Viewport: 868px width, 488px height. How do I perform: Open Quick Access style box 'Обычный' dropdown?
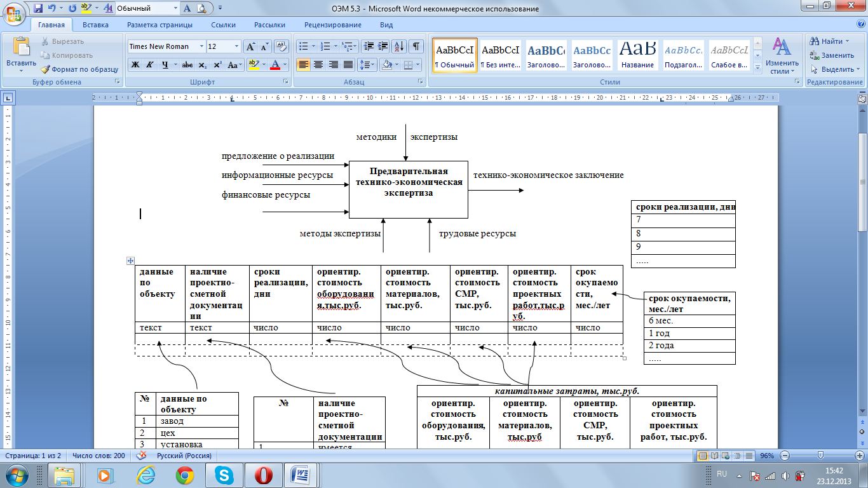tap(175, 9)
